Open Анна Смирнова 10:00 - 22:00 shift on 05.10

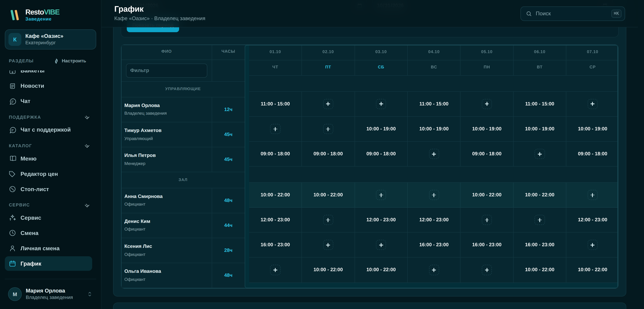pyautogui.click(x=487, y=195)
